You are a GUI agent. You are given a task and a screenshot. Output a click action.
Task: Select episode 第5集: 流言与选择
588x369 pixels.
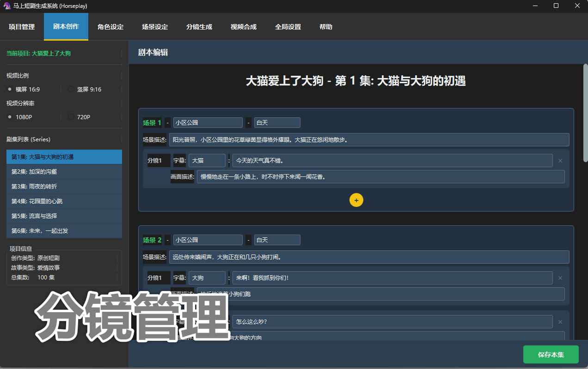click(x=64, y=216)
